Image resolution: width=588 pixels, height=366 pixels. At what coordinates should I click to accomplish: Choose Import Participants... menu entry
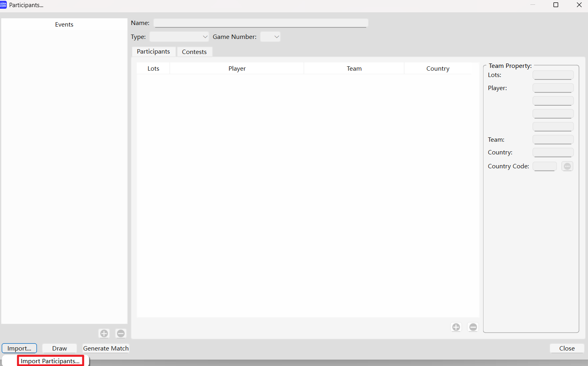[50, 361]
